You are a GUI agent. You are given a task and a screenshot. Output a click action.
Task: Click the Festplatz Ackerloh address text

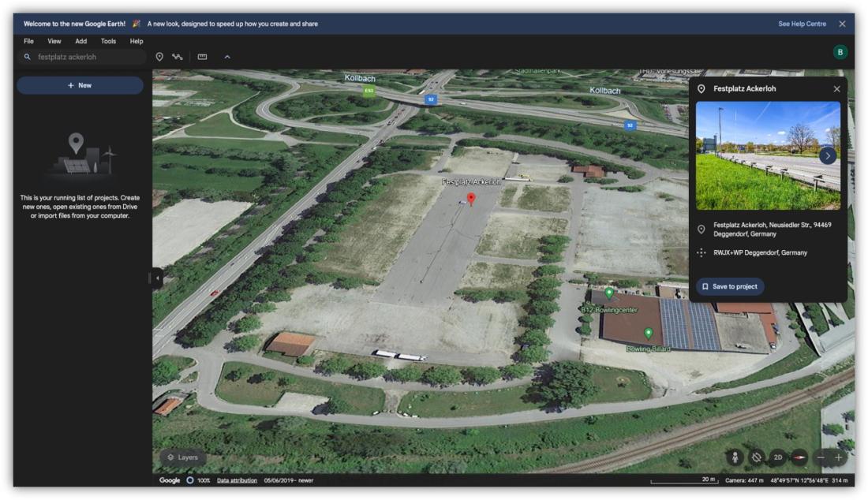tap(772, 229)
